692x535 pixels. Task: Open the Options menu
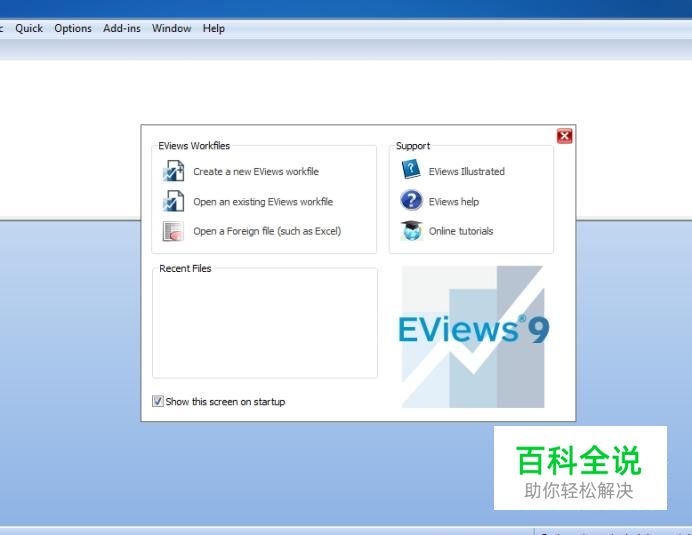pos(73,28)
